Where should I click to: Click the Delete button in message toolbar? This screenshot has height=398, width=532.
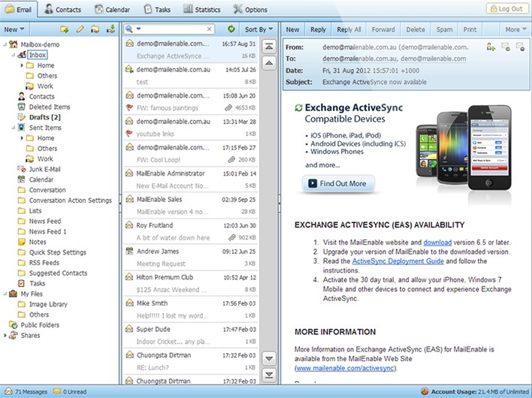pyautogui.click(x=416, y=29)
